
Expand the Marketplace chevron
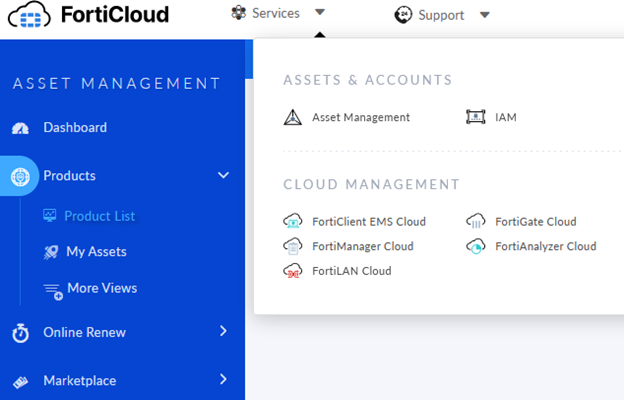tap(223, 379)
